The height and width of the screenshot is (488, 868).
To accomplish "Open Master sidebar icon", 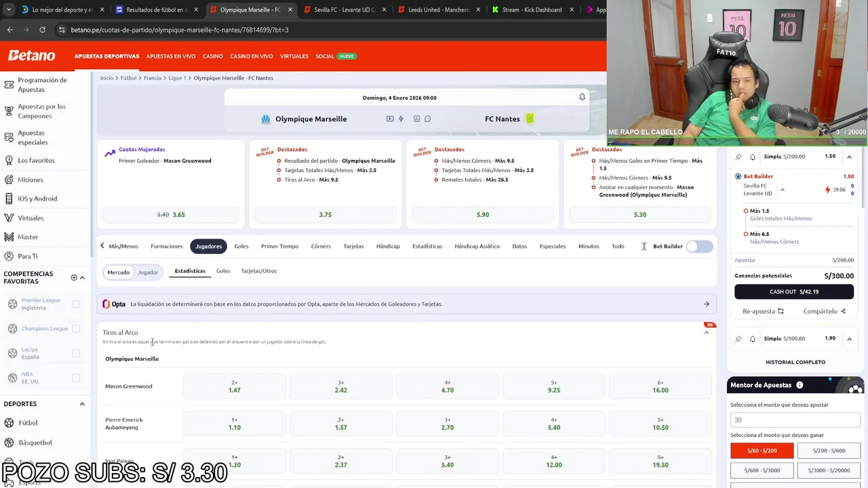I will coord(9,237).
